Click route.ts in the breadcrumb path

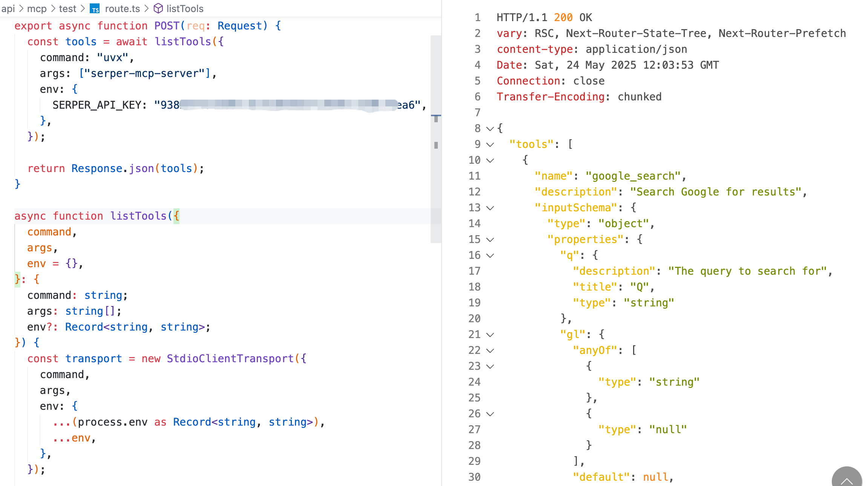click(x=122, y=9)
